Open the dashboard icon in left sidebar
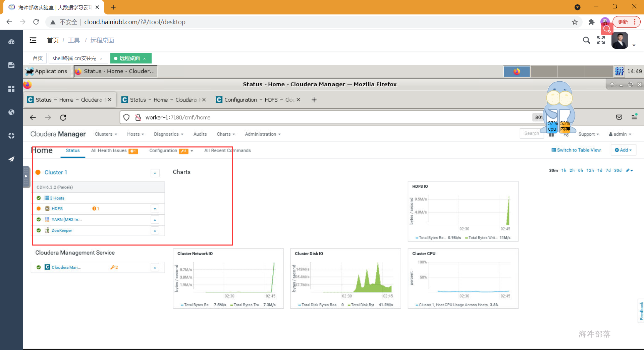Image resolution: width=644 pixels, height=350 pixels. [11, 42]
